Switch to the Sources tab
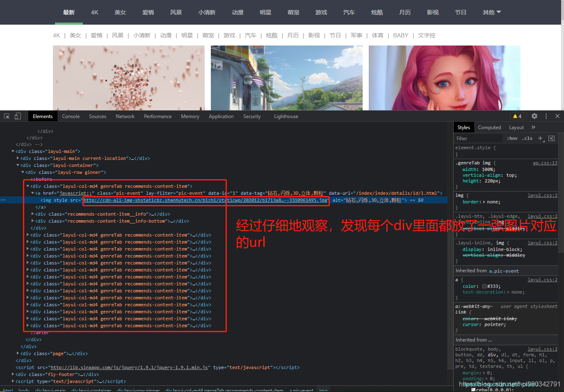This screenshot has height=392, width=564. [98, 116]
